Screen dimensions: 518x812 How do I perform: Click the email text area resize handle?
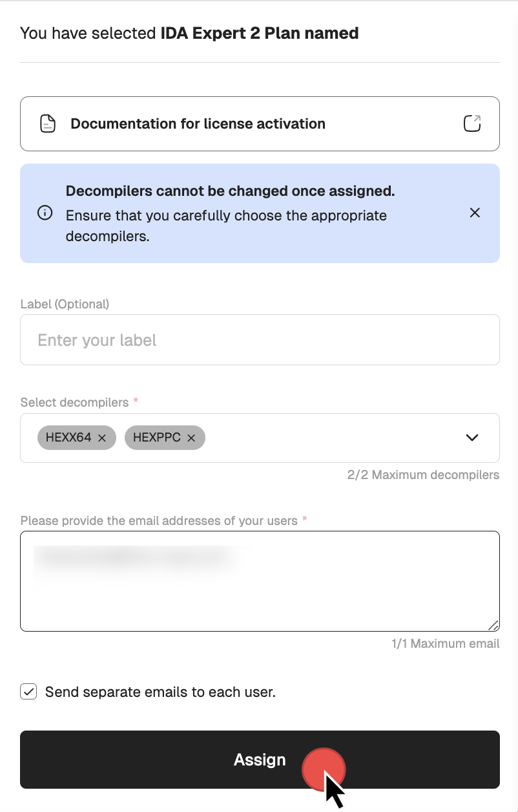coord(493,625)
